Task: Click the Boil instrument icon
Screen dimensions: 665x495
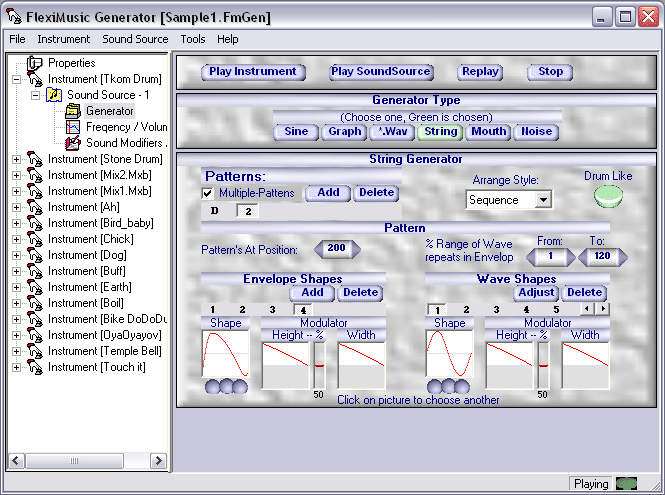Action: [x=35, y=303]
